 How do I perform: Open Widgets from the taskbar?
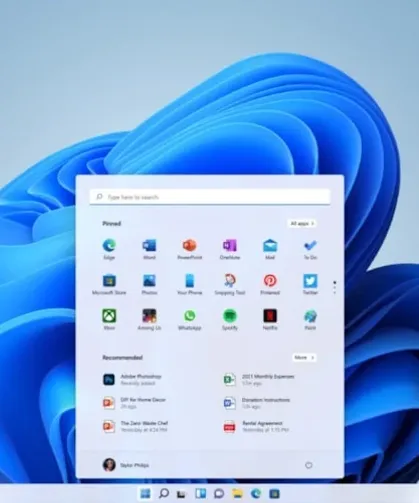(200, 493)
